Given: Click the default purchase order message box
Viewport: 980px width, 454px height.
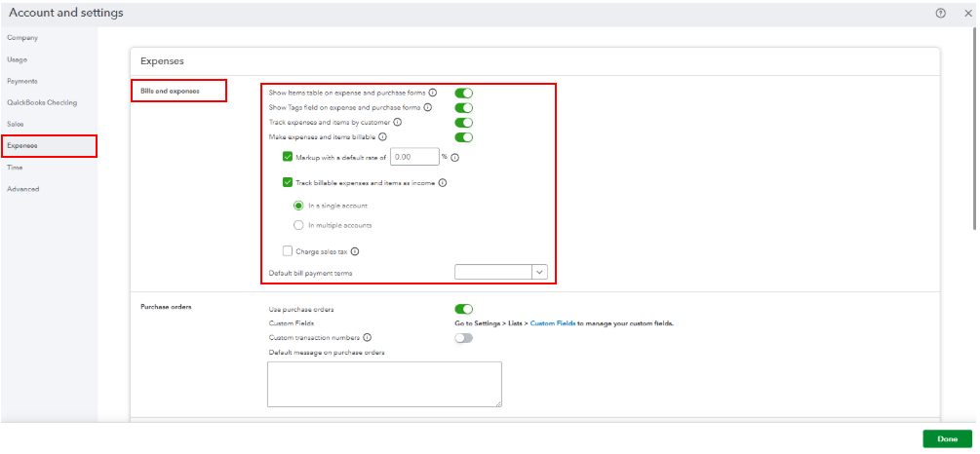Looking at the screenshot, I should coord(384,384).
